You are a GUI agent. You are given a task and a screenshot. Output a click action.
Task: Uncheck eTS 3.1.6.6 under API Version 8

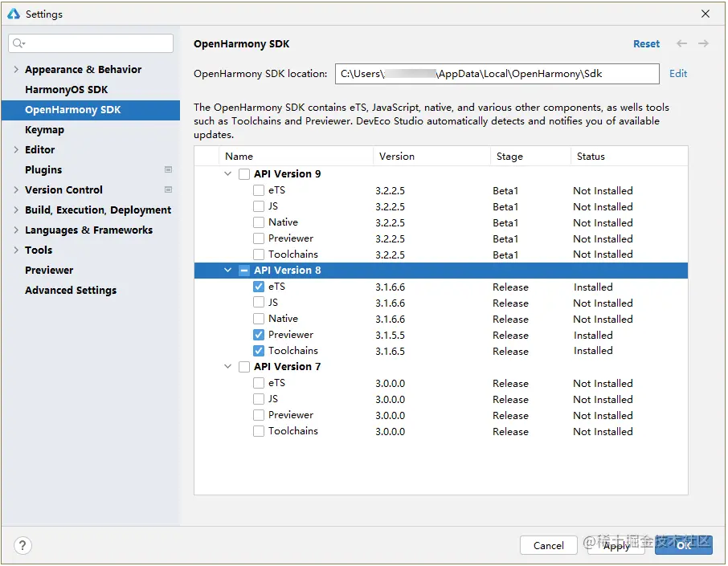point(259,287)
